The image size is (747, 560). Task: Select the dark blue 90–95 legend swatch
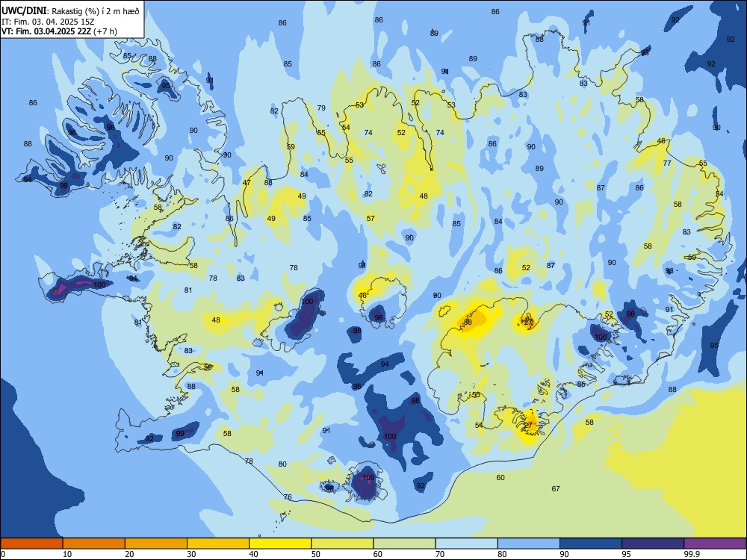(591, 544)
